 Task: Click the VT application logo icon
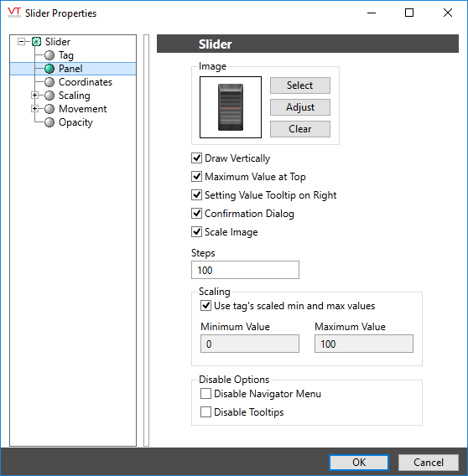pyautogui.click(x=14, y=13)
